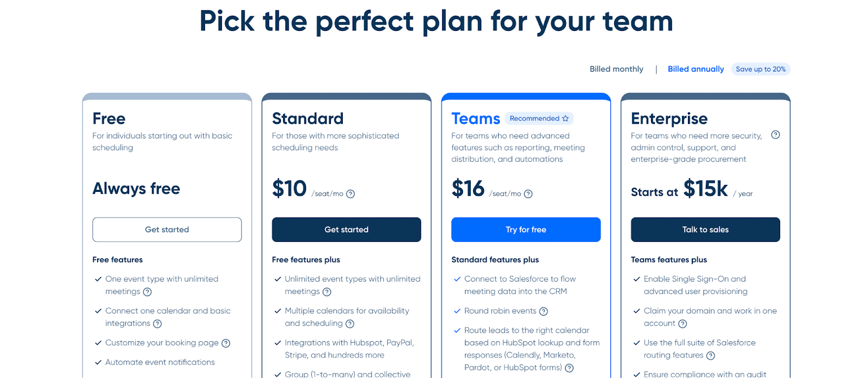Image resolution: width=868 pixels, height=378 pixels.
Task: Click help icon after Multiple calendars 'and scheduling'
Action: [x=350, y=324]
